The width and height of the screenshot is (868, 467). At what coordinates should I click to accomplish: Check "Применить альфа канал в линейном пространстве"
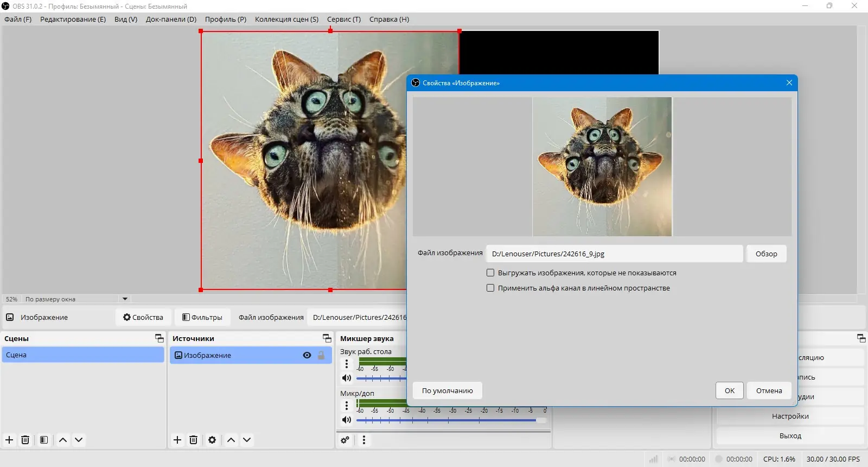(490, 288)
